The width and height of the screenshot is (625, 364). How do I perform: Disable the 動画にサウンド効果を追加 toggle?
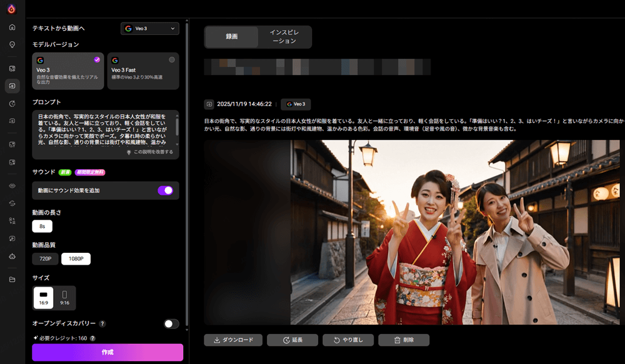tap(165, 190)
